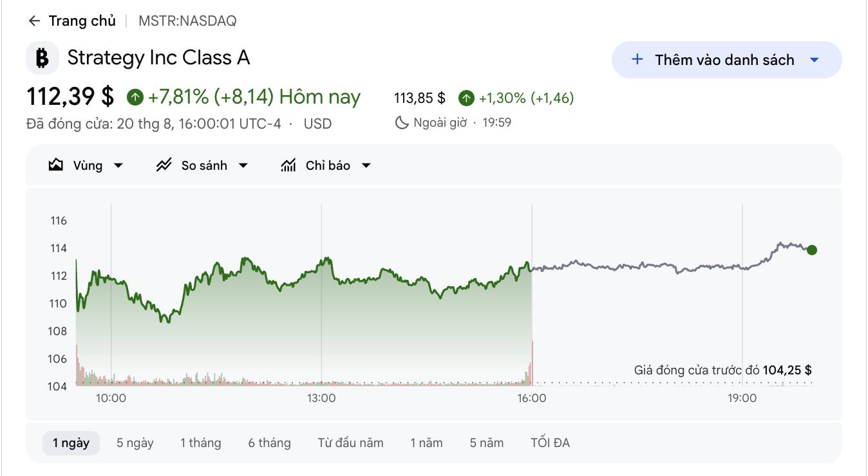
Task: Select the TỐI ĐA range tab
Action: [551, 443]
